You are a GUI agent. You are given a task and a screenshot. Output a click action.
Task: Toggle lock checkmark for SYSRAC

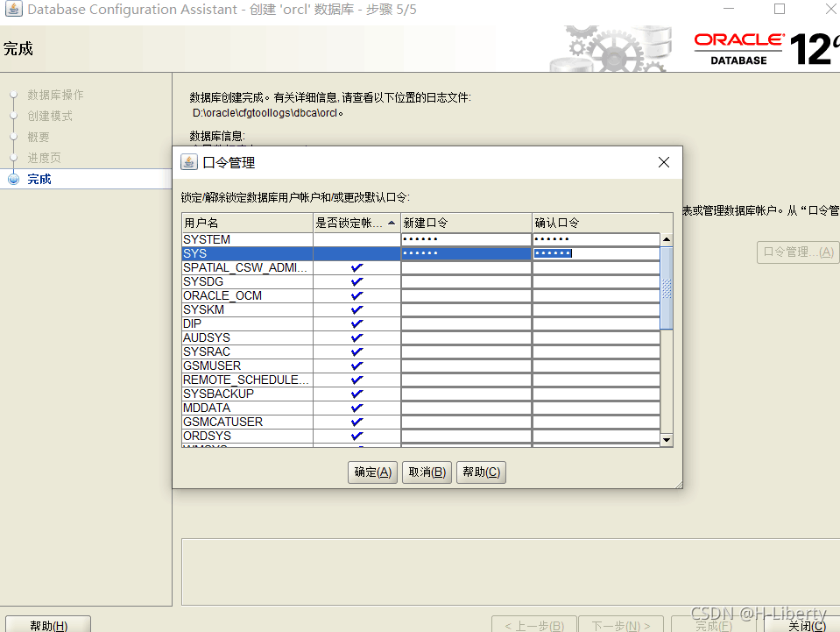click(356, 352)
